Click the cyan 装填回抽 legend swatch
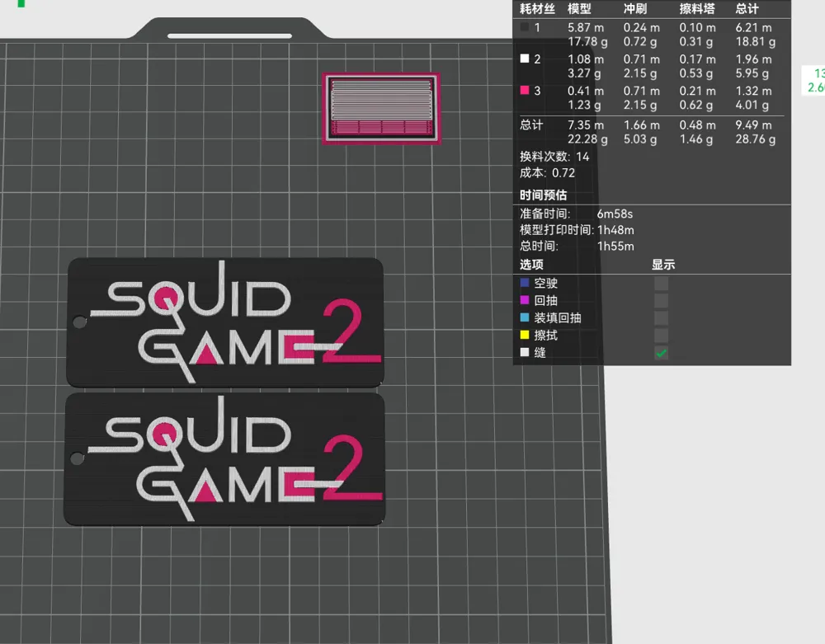This screenshot has width=825, height=644. pos(525,317)
